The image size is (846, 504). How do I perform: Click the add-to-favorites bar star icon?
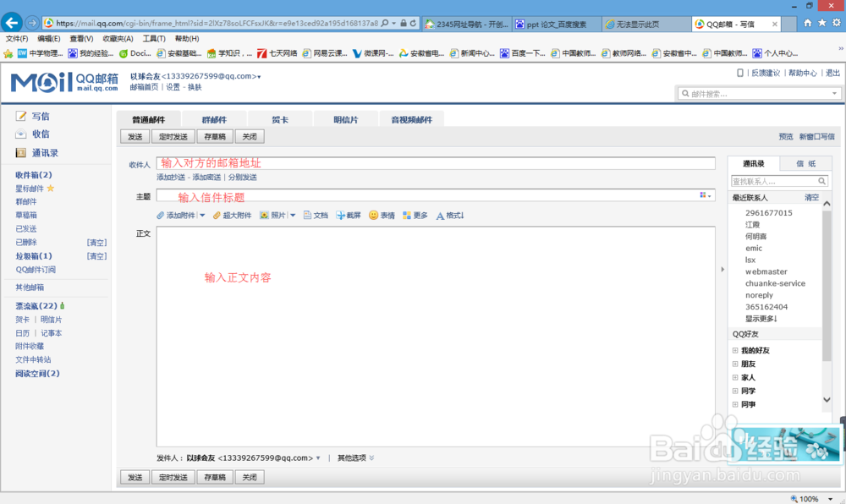[x=8, y=53]
